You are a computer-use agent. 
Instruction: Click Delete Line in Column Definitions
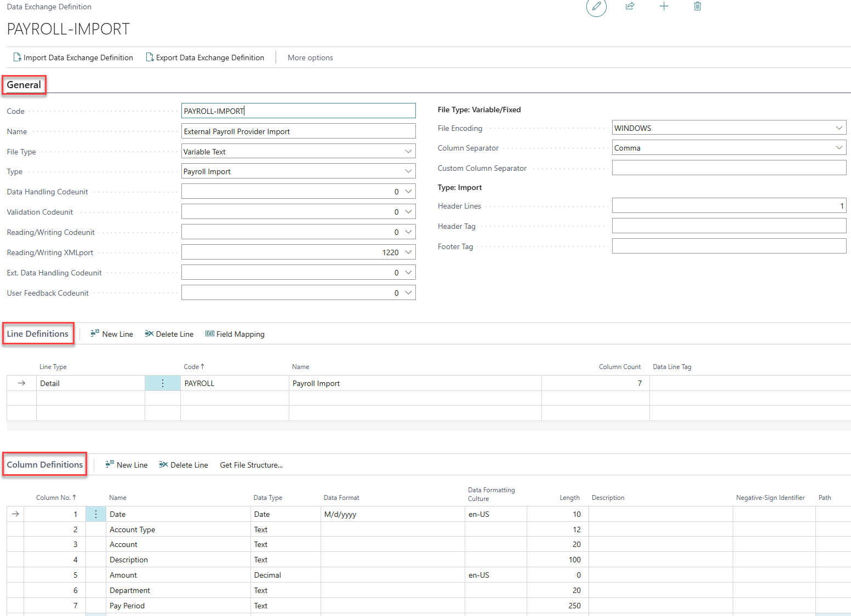[184, 464]
